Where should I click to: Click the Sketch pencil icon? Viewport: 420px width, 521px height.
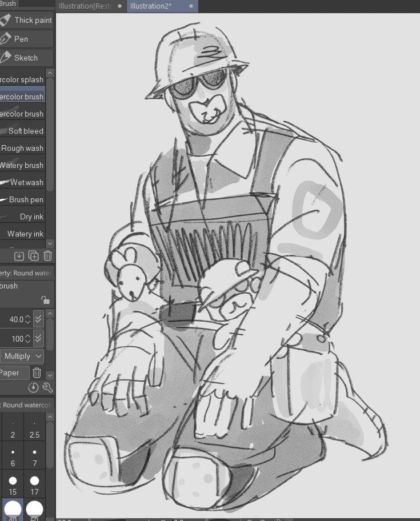[x=5, y=58]
